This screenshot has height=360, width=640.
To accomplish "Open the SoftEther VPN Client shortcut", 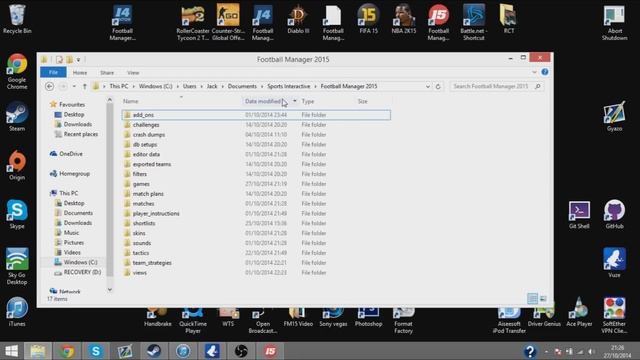I will pos(614,315).
